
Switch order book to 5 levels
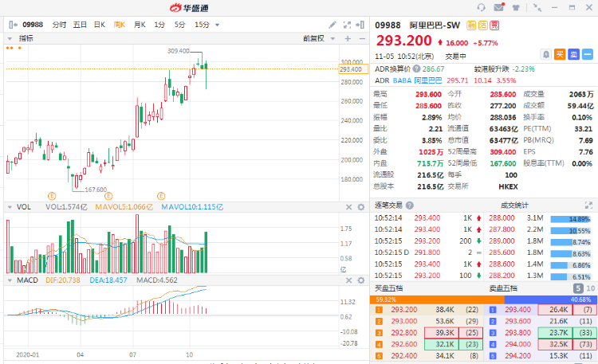pyautogui.click(x=578, y=288)
